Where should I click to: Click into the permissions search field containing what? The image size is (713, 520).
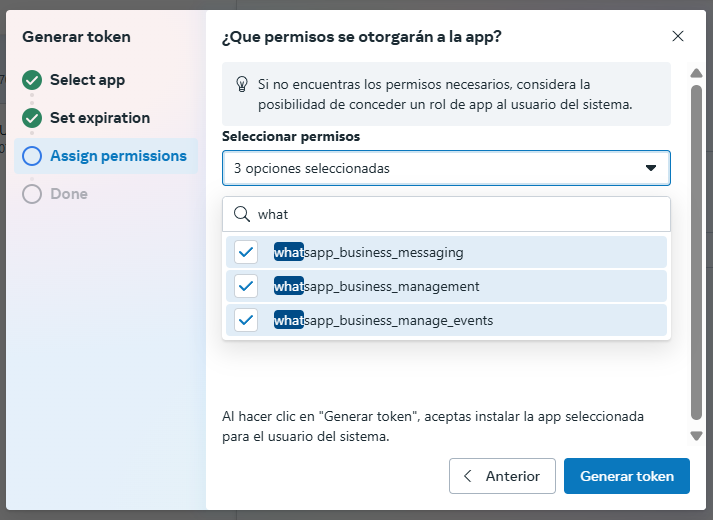click(x=446, y=214)
